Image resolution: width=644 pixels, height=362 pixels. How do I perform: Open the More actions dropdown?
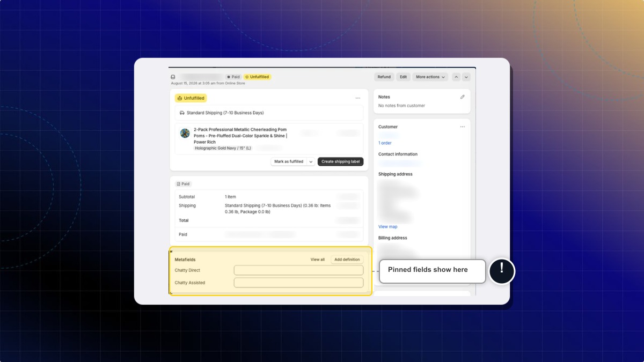pos(430,77)
